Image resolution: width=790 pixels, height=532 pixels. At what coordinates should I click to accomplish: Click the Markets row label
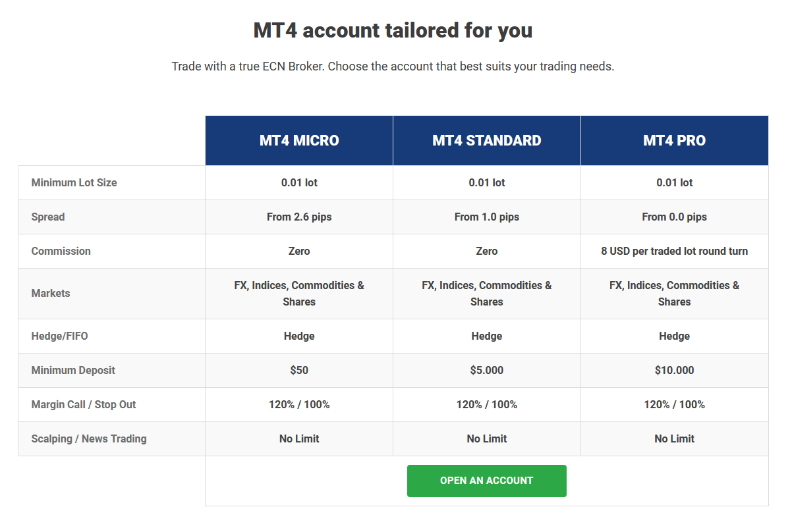[x=50, y=294]
